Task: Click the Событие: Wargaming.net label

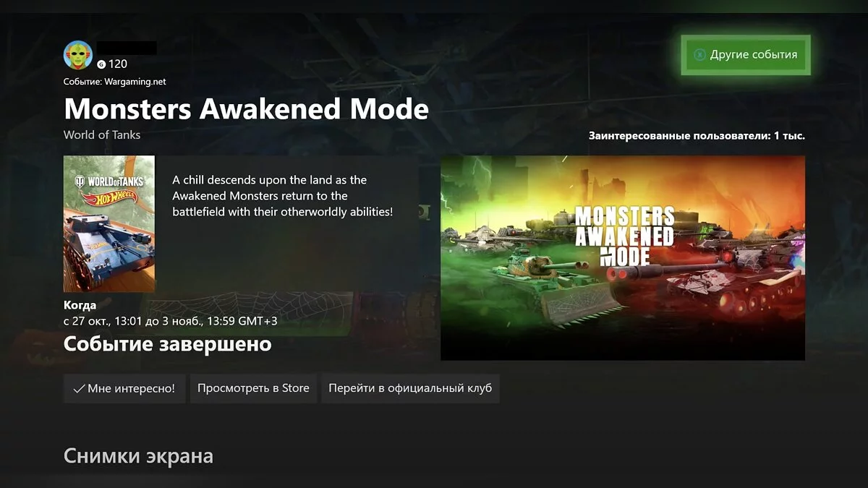Action: 115,82
